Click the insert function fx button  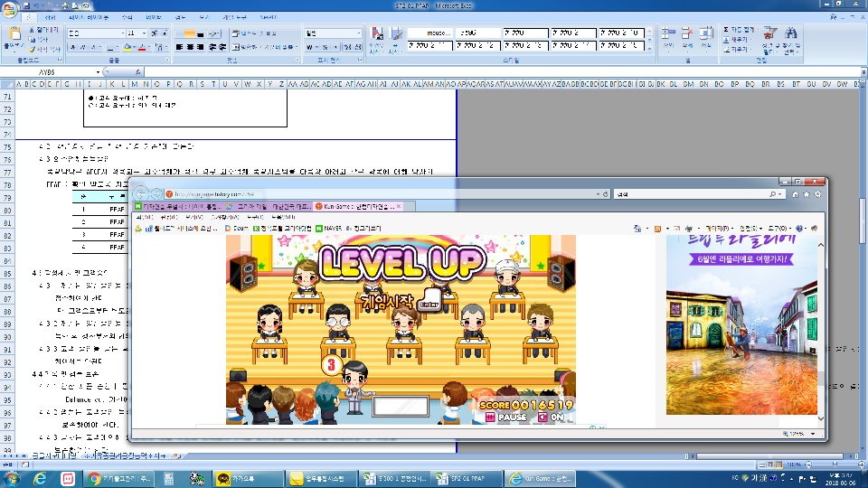137,72
